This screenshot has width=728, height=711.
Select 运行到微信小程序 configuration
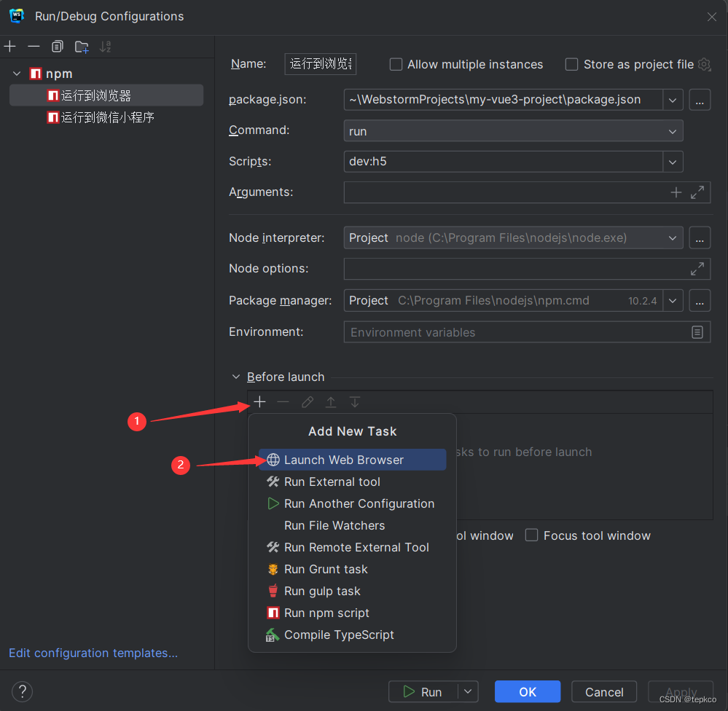[106, 117]
